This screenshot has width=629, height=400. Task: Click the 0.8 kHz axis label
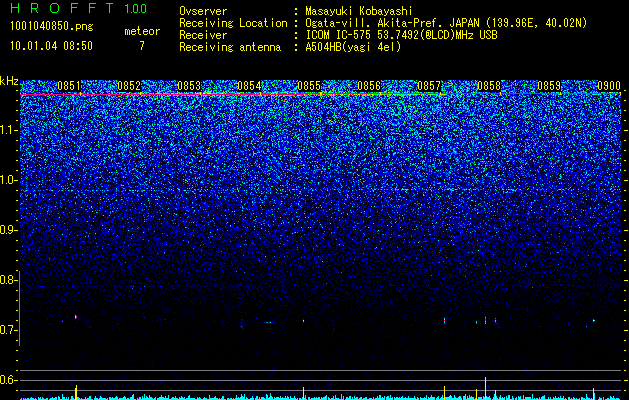tap(7, 280)
